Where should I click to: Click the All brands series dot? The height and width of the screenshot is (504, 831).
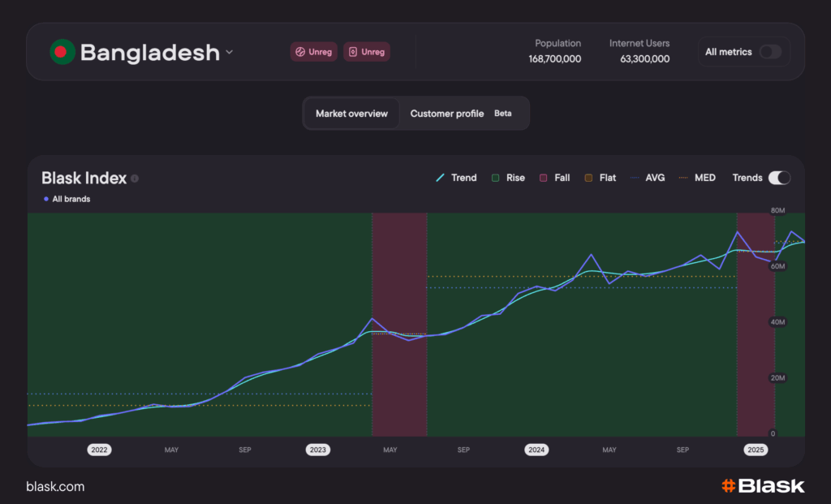tap(46, 199)
